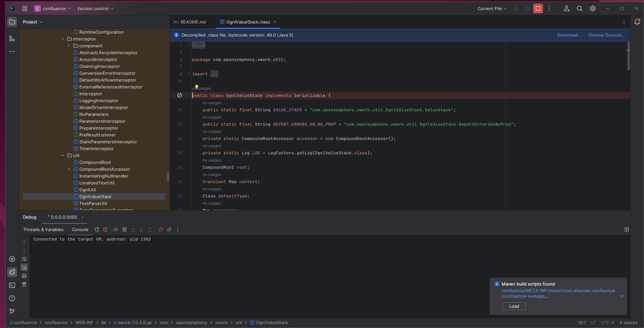Open Search Everywhere magnifier
Screen dimensions: 644x328
click(x=580, y=8)
